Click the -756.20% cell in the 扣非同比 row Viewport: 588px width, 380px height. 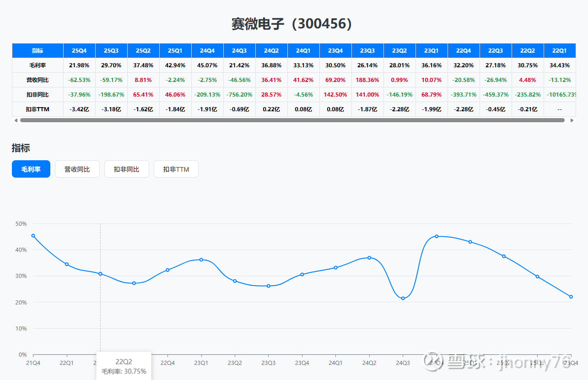pos(240,94)
